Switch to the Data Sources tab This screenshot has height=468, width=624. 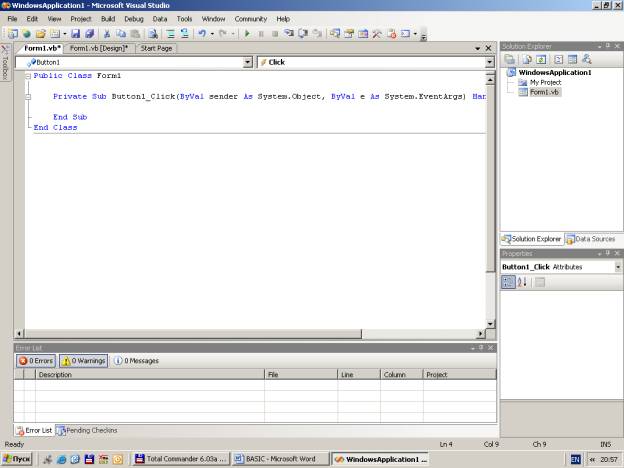click(592, 239)
